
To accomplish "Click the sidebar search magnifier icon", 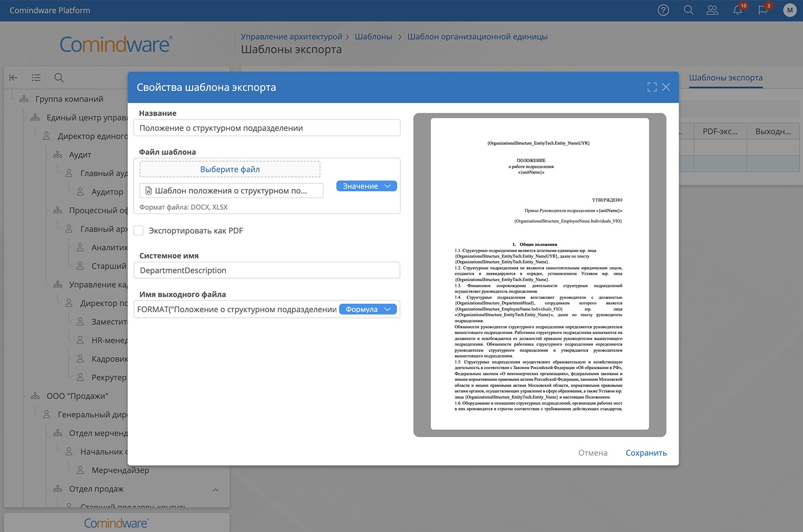I will click(x=59, y=78).
